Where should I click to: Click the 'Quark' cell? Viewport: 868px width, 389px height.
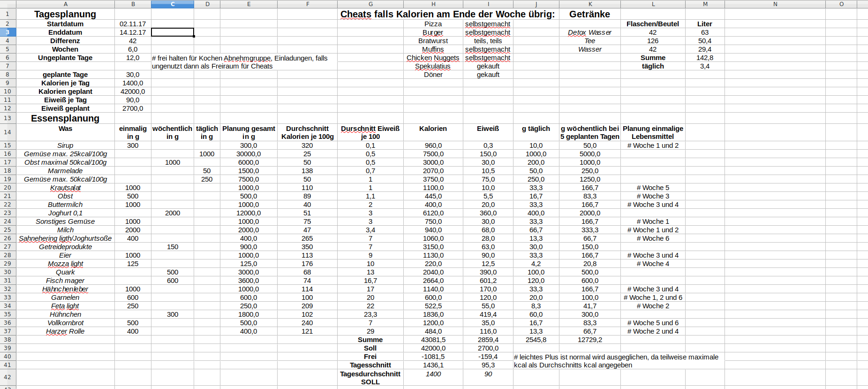pyautogui.click(x=65, y=272)
